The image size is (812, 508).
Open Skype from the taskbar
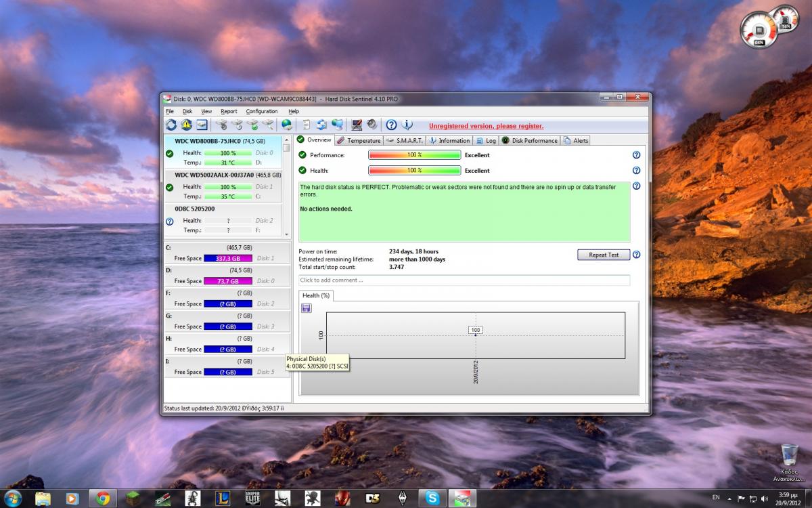click(432, 498)
